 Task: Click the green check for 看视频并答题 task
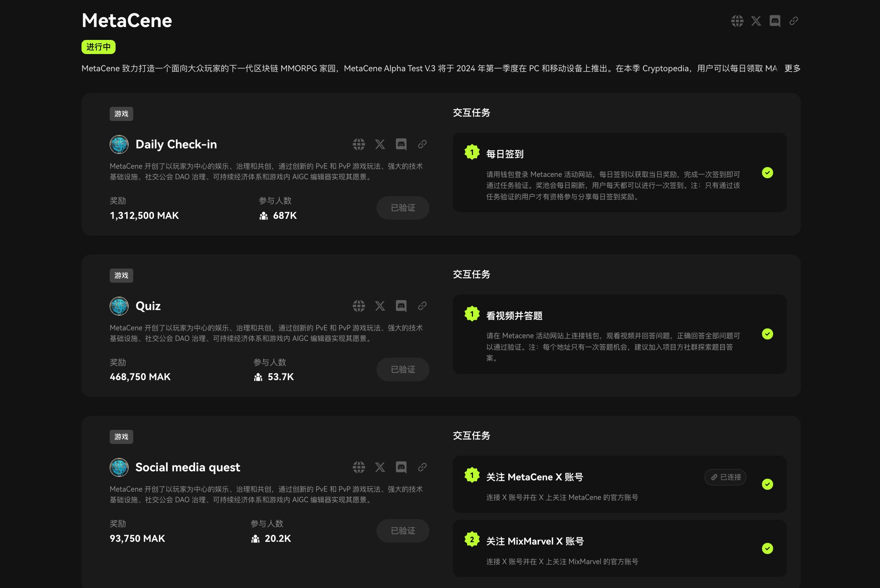point(767,334)
